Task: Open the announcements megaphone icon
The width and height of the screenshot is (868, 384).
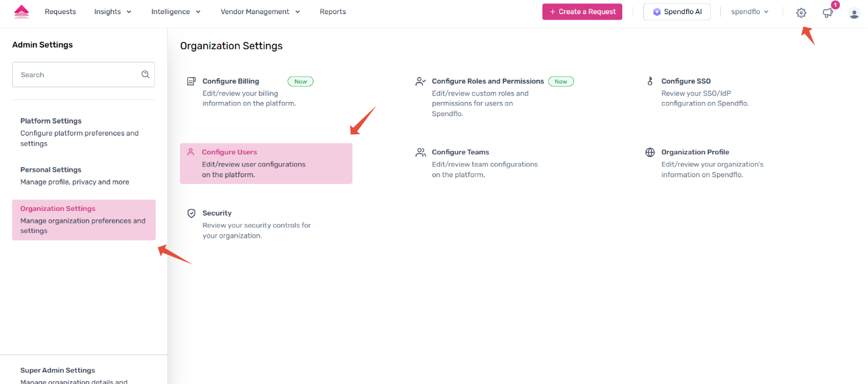Action: tap(828, 13)
